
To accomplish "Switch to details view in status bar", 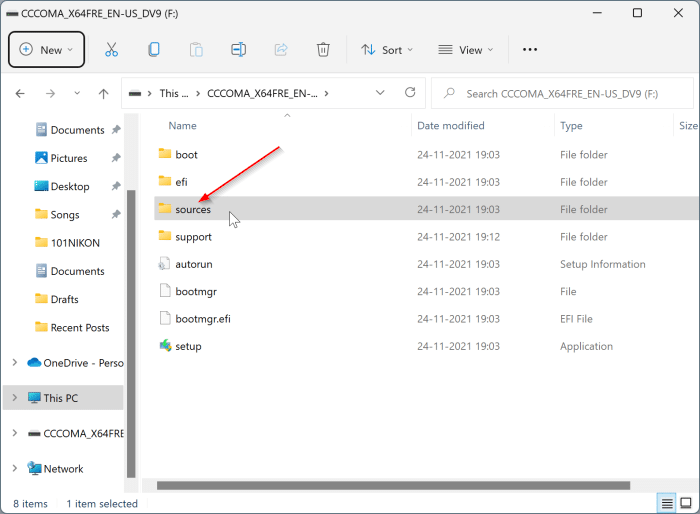I will point(667,504).
